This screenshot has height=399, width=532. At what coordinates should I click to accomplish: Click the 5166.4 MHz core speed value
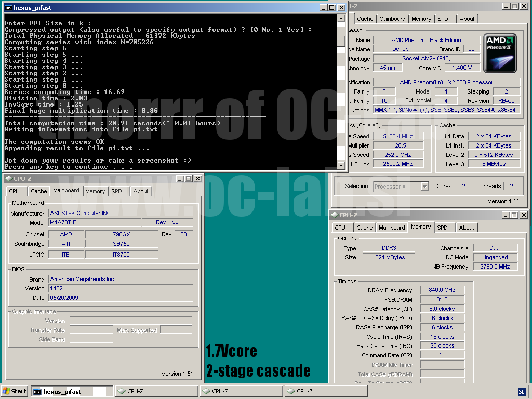pos(398,136)
